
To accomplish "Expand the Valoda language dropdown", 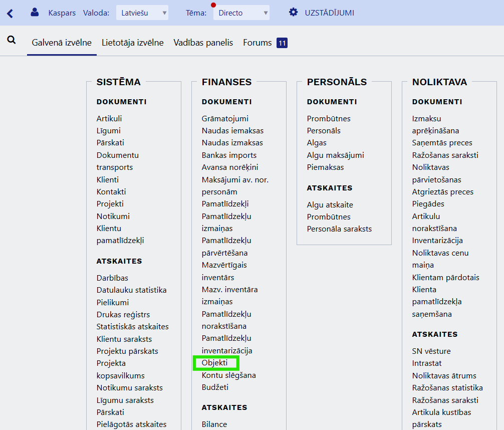I will [x=142, y=13].
